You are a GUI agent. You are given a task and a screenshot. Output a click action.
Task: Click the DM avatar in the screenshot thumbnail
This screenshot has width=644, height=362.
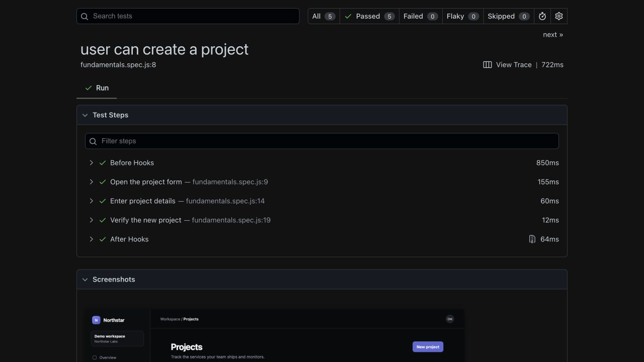[x=450, y=319]
